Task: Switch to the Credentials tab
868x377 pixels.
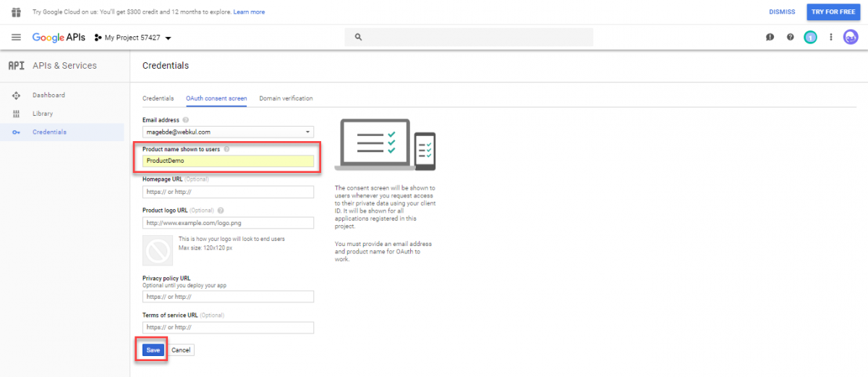Action: coord(158,98)
